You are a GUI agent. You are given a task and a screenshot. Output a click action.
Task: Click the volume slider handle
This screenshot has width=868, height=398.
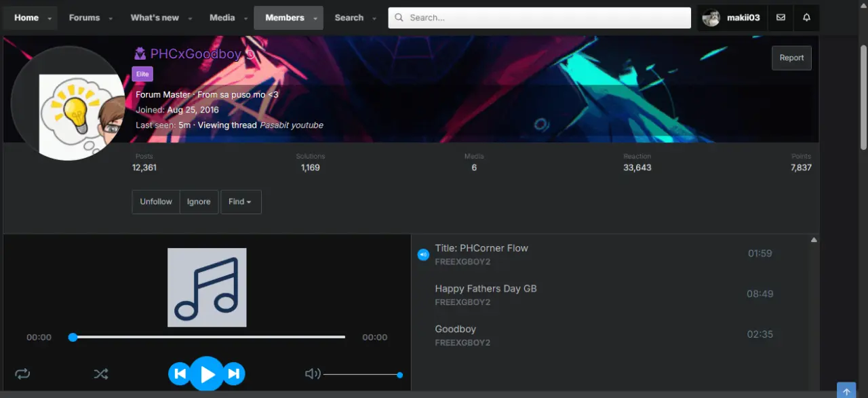[x=399, y=374]
